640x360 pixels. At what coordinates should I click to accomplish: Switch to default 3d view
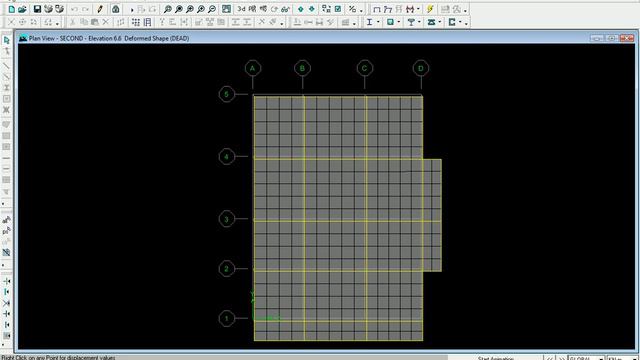(x=241, y=9)
